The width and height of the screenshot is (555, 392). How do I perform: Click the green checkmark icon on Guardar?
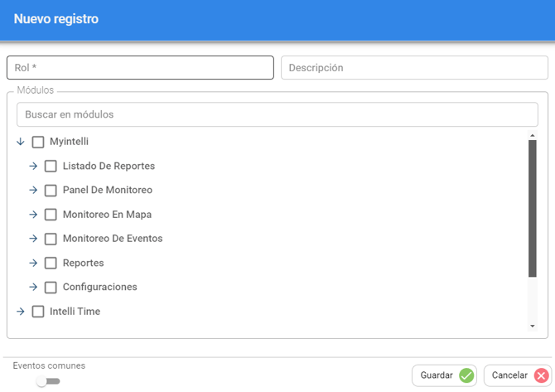click(x=466, y=375)
